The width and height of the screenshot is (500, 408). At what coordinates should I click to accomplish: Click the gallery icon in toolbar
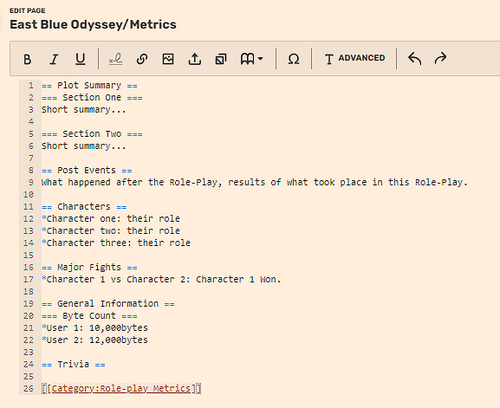tap(221, 59)
